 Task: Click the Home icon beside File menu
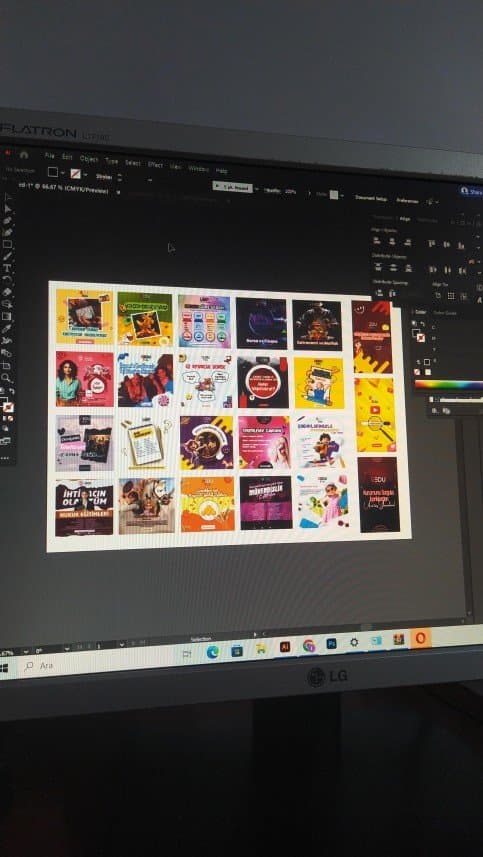click(x=24, y=155)
